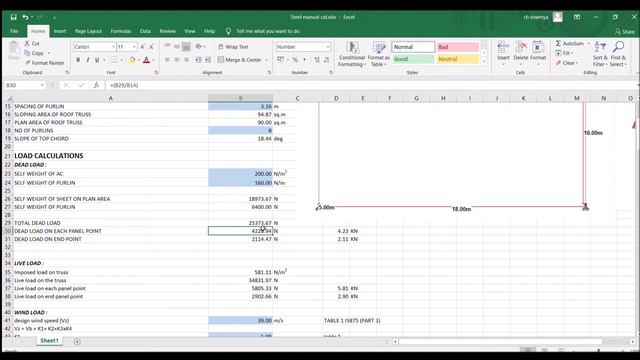Open Find & Select
The width and height of the screenshot is (640, 360).
[618, 54]
